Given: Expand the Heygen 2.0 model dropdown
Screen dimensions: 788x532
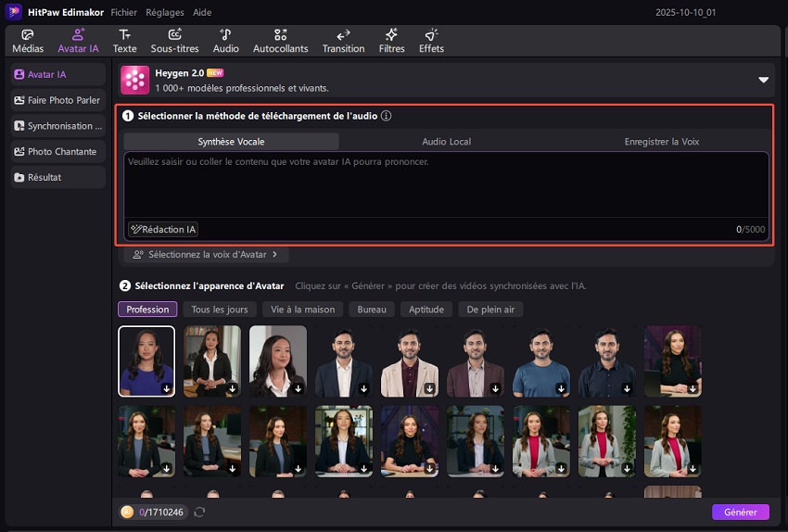Looking at the screenshot, I should [x=763, y=80].
